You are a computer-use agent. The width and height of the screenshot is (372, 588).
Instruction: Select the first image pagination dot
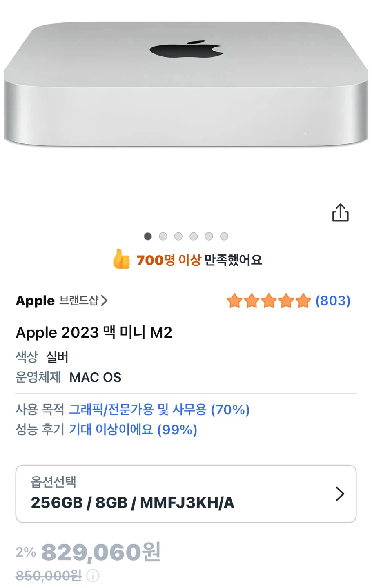148,236
